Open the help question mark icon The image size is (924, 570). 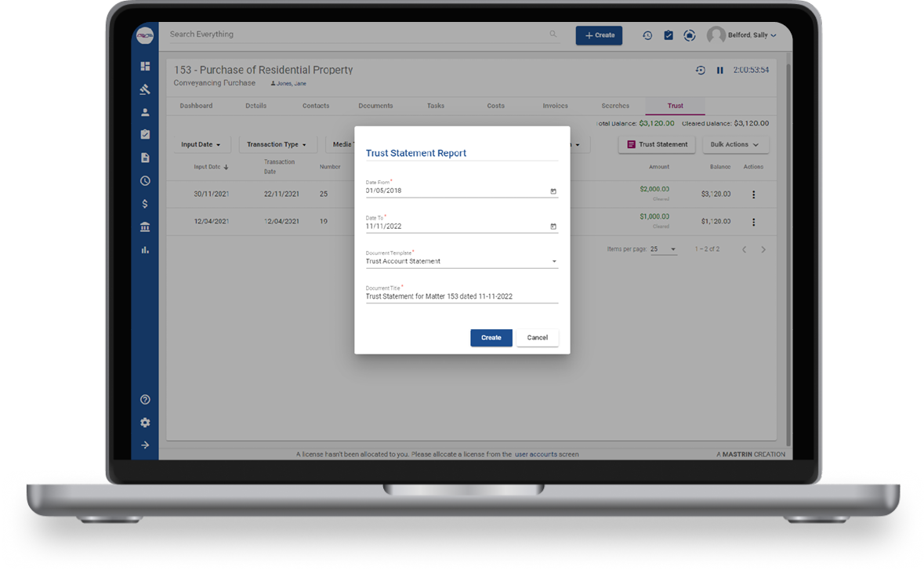click(x=145, y=400)
